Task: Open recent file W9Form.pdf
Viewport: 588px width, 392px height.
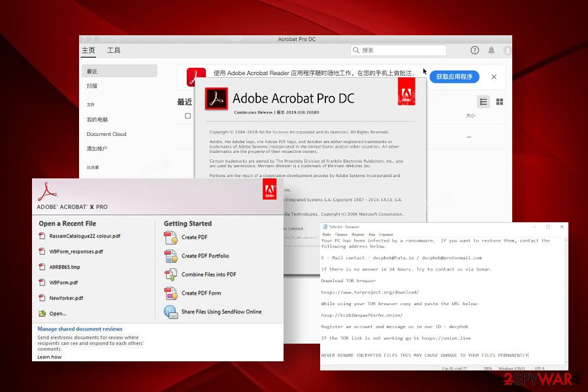Action: pyautogui.click(x=63, y=282)
